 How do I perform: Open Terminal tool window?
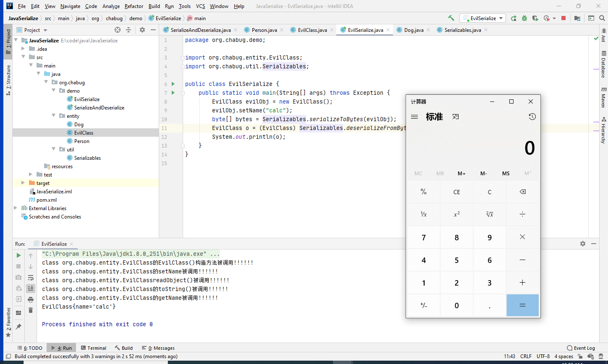click(94, 348)
